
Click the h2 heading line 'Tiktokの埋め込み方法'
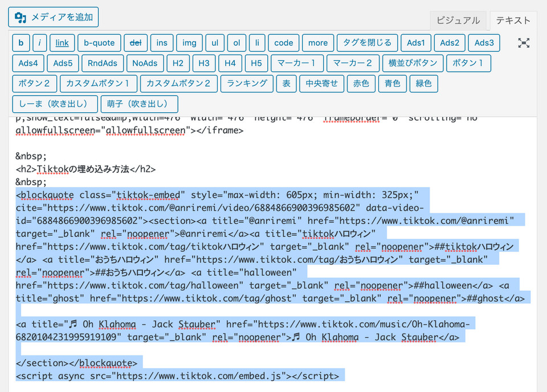(x=86, y=169)
